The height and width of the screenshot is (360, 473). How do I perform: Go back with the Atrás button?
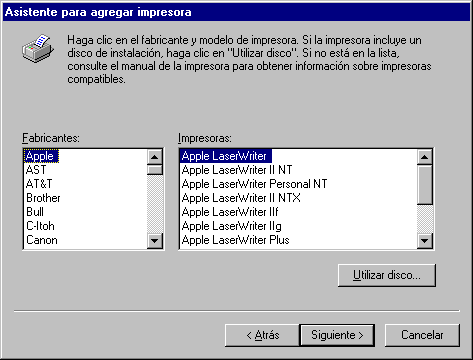point(262,335)
